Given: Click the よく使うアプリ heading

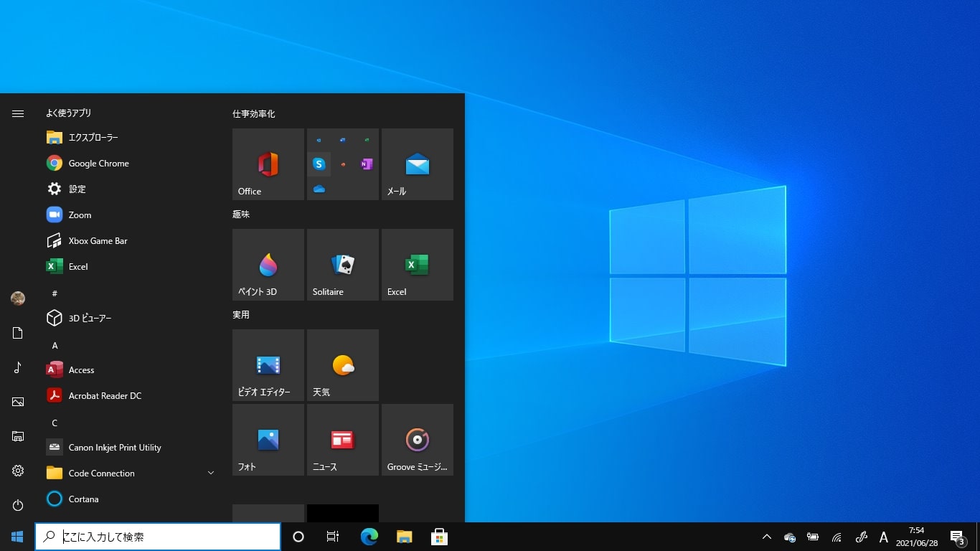Looking at the screenshot, I should pos(69,113).
